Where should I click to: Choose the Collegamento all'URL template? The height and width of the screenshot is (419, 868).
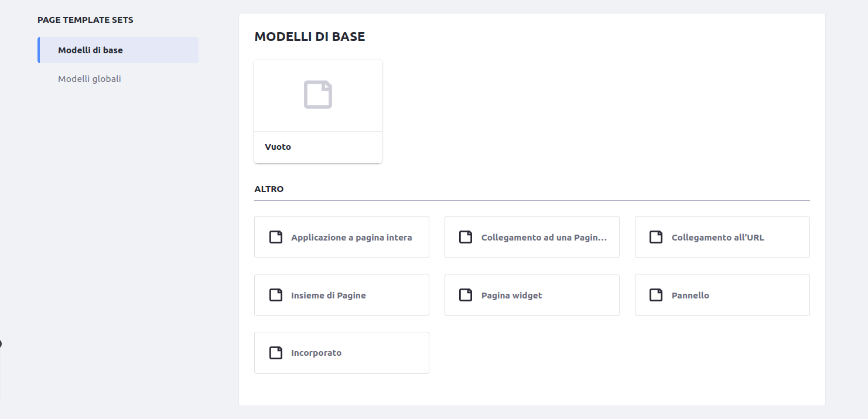coord(722,236)
